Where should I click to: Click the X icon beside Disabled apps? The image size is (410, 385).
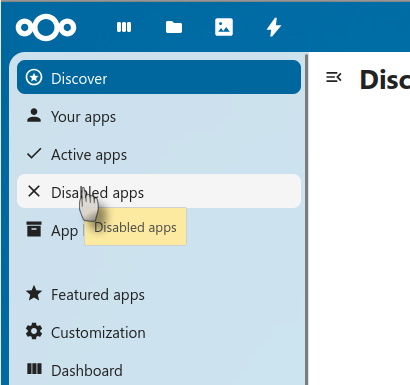pos(34,191)
